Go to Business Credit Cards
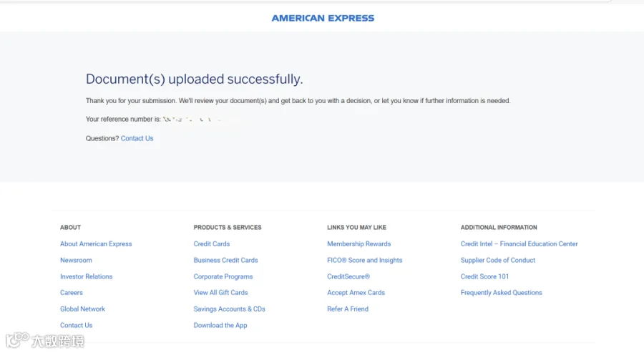644x353 pixels. [225, 260]
